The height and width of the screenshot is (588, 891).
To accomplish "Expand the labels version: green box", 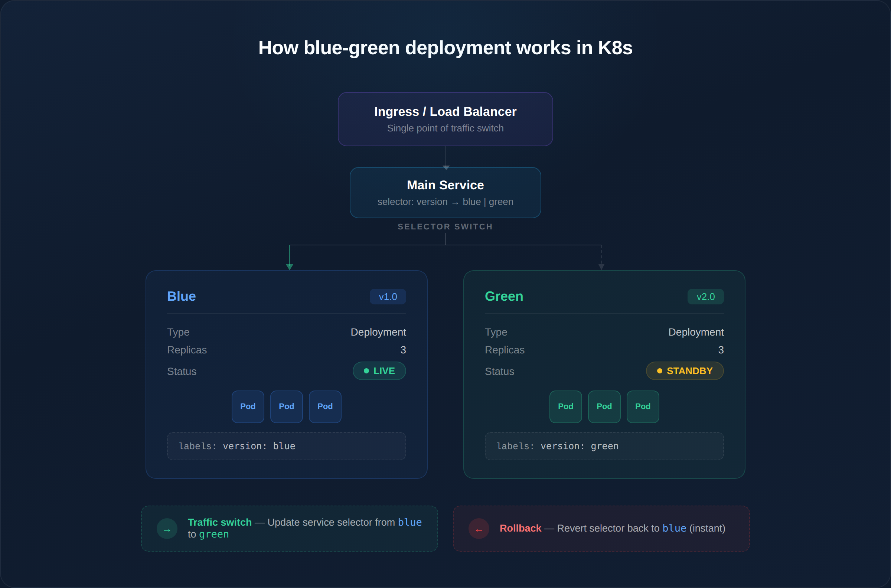I will click(x=604, y=446).
